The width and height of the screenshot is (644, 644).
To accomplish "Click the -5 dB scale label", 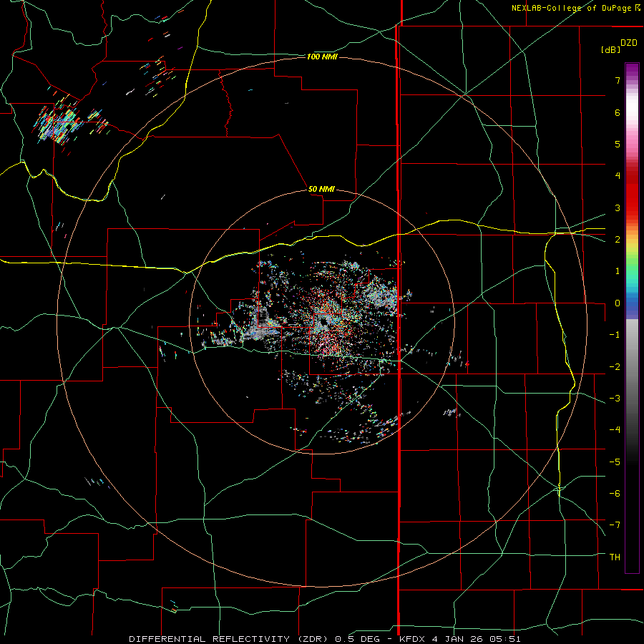I will pyautogui.click(x=615, y=462).
